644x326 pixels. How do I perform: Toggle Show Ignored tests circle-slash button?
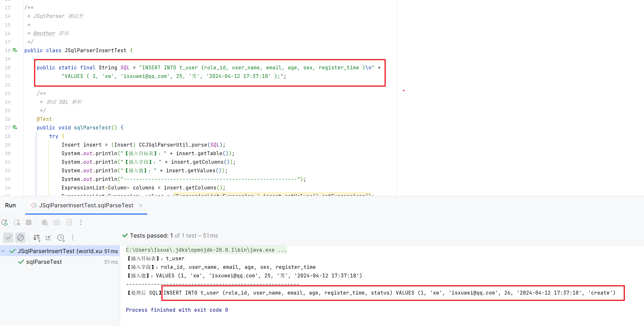pos(21,238)
